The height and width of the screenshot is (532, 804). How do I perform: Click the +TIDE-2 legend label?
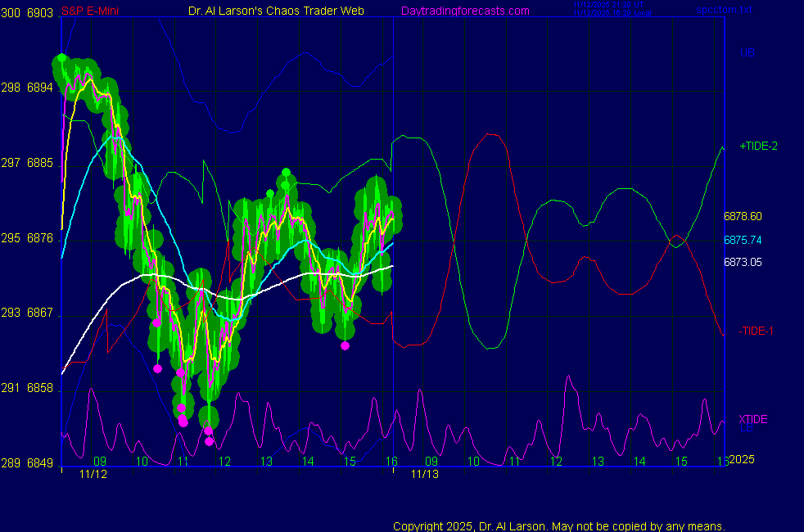pyautogui.click(x=758, y=146)
